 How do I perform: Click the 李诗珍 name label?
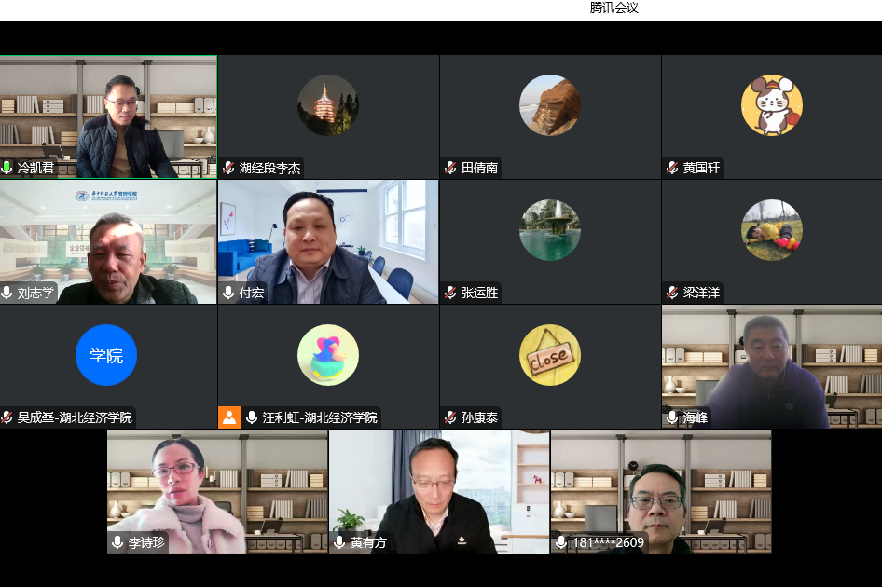tap(147, 542)
